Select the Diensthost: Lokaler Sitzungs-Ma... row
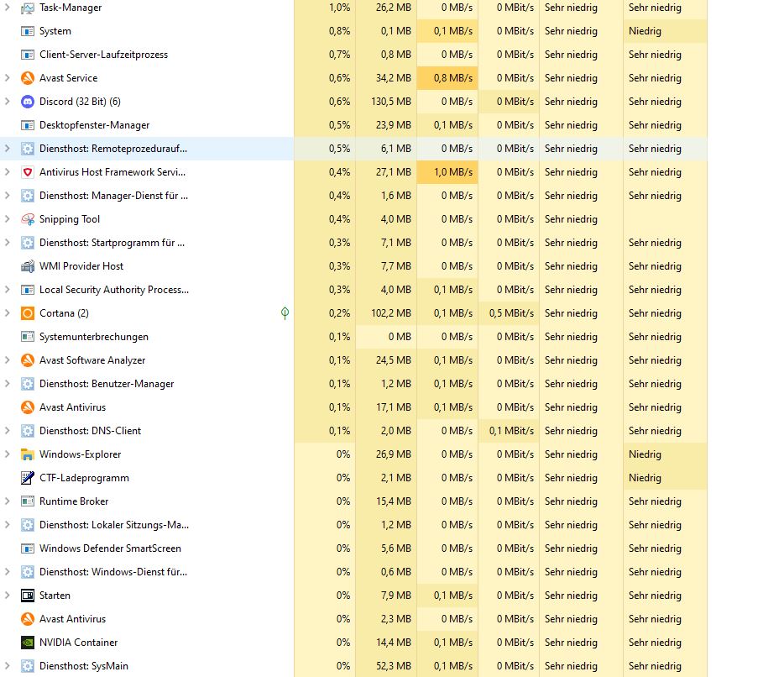This screenshot has width=784, height=677. point(353,525)
